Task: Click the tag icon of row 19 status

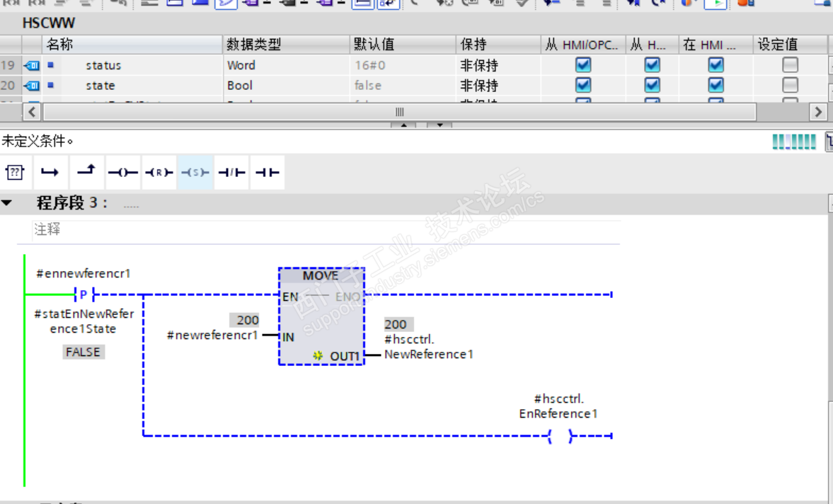Action: (x=32, y=65)
